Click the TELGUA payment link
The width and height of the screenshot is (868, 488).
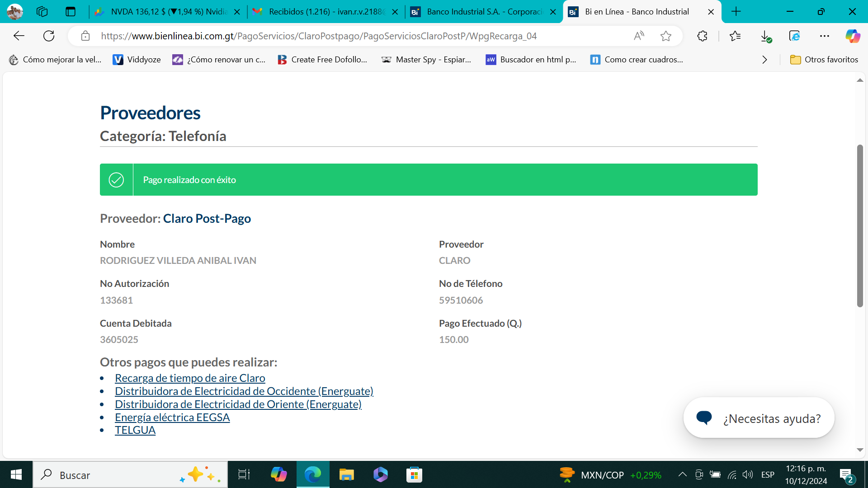pos(135,430)
